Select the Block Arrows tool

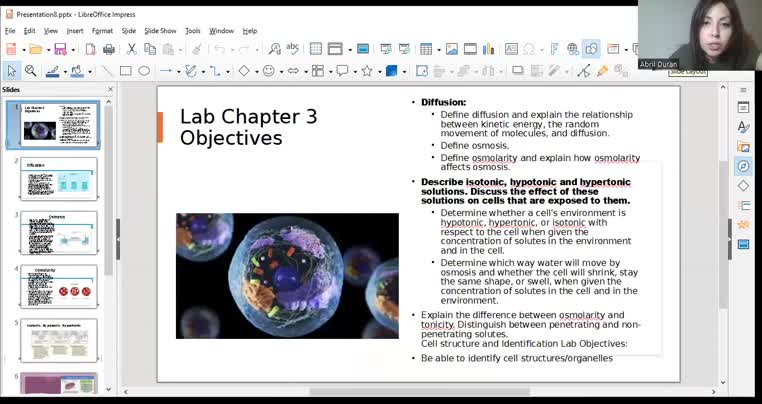pyautogui.click(x=294, y=71)
